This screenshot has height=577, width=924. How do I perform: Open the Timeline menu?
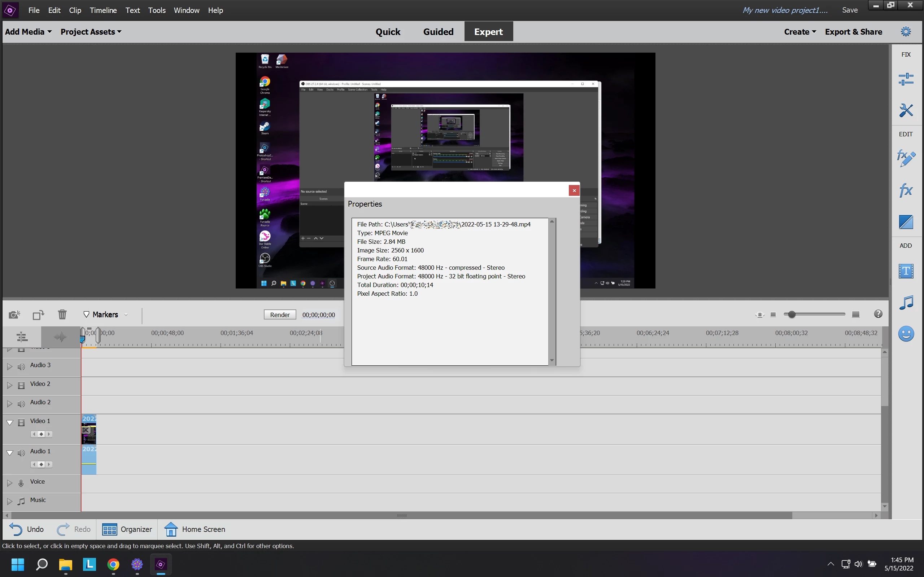pyautogui.click(x=103, y=10)
